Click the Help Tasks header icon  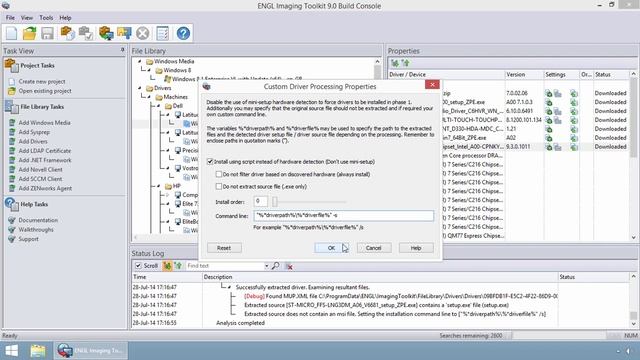[x=11, y=204]
